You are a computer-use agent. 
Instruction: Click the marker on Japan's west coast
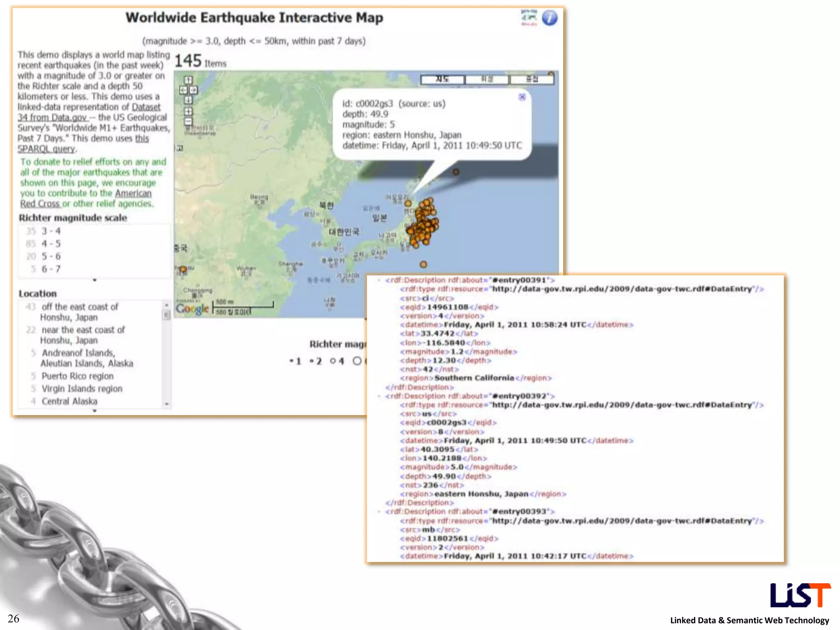(x=408, y=203)
